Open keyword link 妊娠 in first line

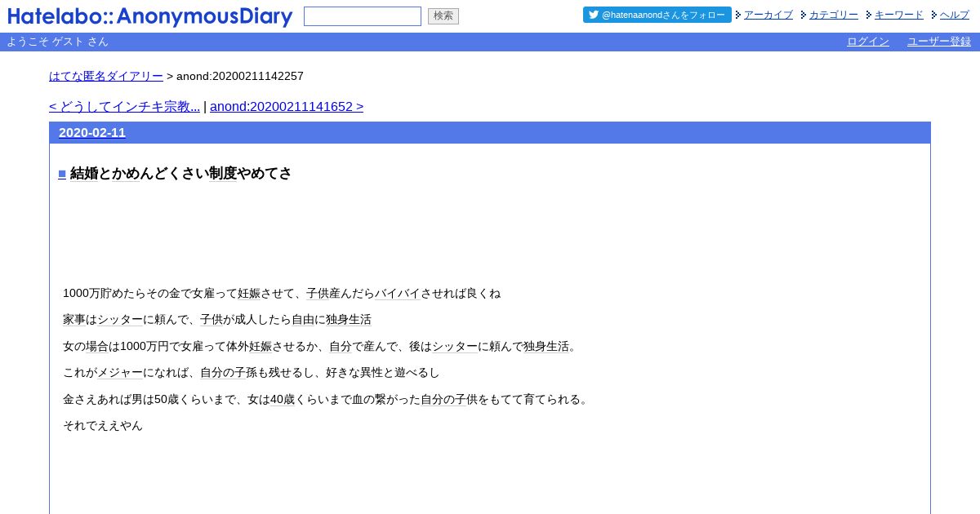[249, 294]
